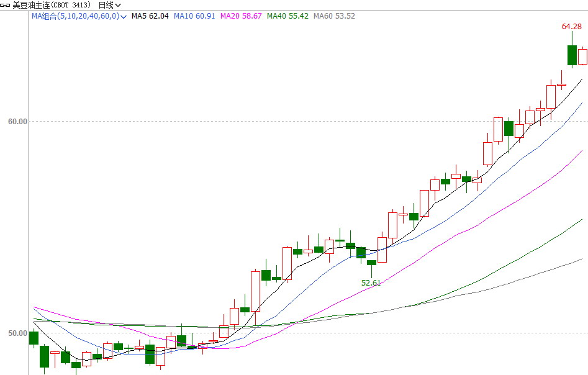Click the gray MA60 53.52 legend label
This screenshot has height=375, width=588.
(x=334, y=16)
